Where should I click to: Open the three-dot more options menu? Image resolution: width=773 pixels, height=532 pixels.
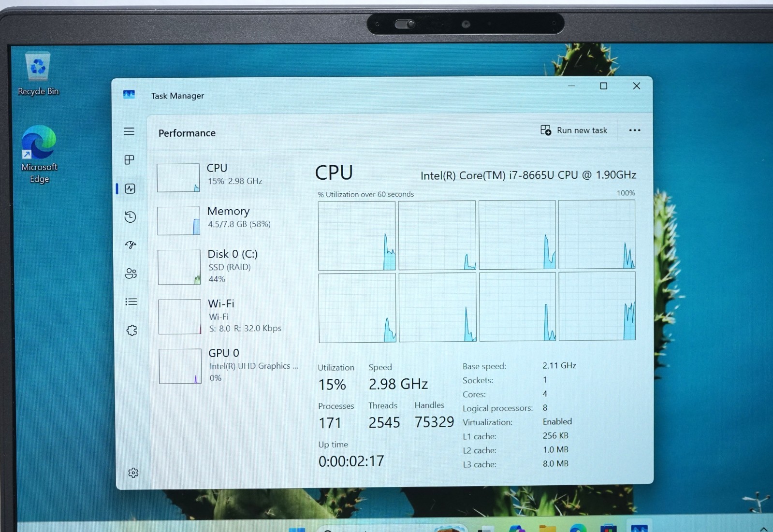click(x=635, y=130)
